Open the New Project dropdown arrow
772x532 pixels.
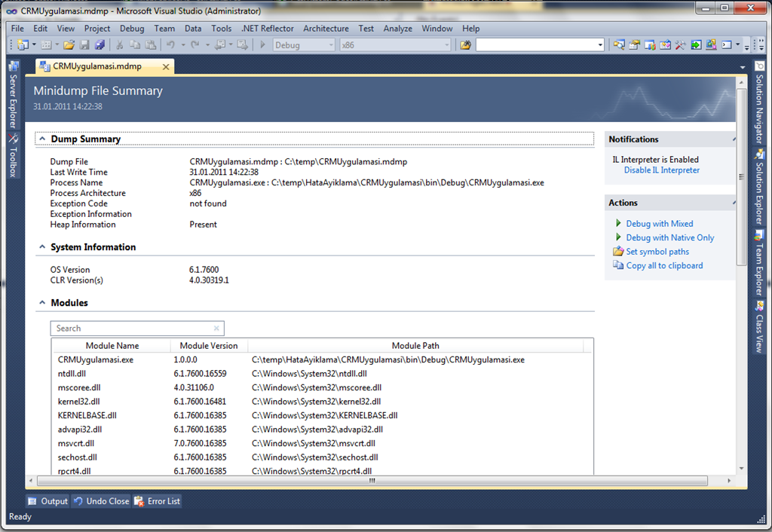tap(34, 44)
